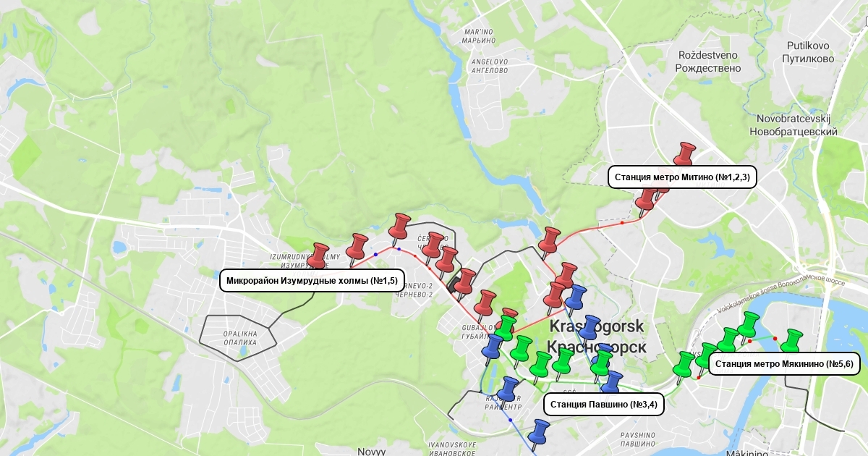The height and width of the screenshot is (456, 868).
Task: Click the red pin above the Митино station label
Action: point(684,153)
